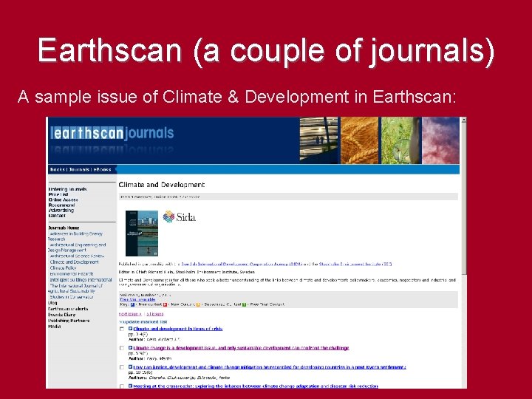Open Earthscan e-alerts in the sidebar
Image resolution: width=532 pixels, height=399 pixels.
click(x=68, y=309)
